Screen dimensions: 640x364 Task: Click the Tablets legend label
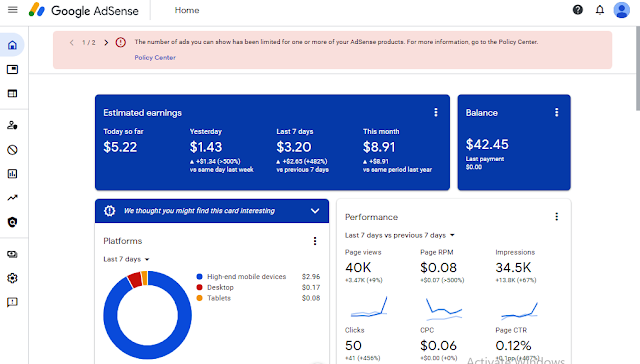[x=219, y=298]
